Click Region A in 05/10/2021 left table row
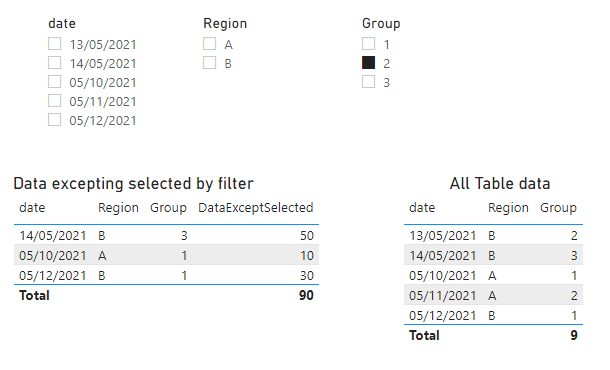 click(x=102, y=256)
